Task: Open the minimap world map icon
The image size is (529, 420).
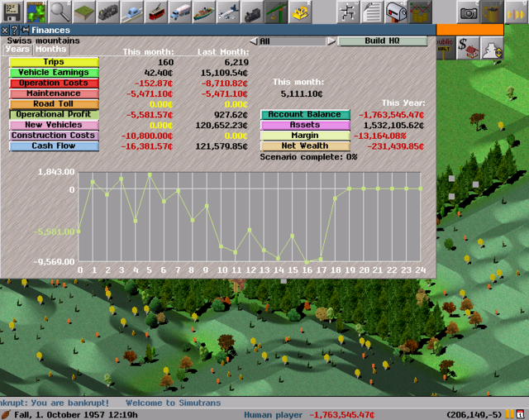Action: (36, 12)
